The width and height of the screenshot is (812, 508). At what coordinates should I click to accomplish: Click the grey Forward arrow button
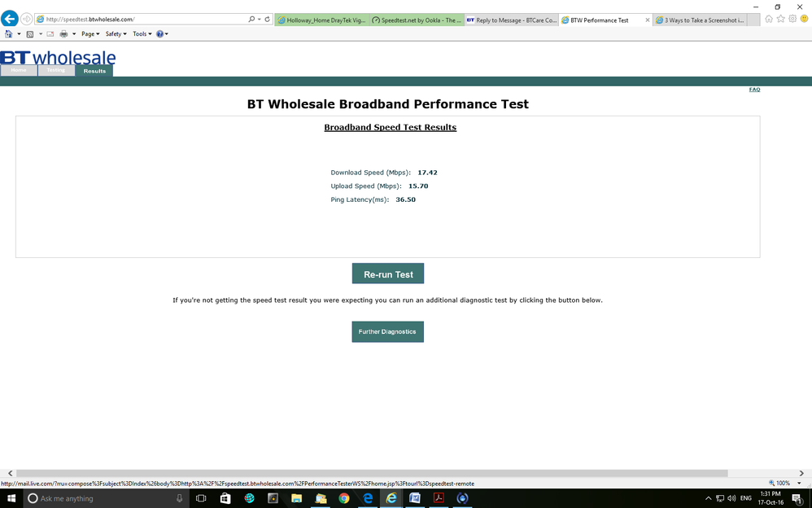coord(26,20)
